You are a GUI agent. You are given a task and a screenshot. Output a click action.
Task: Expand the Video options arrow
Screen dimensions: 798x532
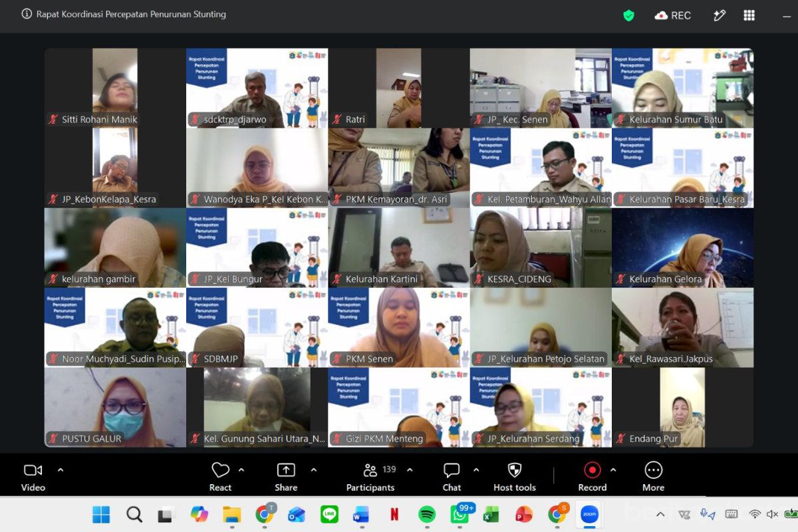[61, 469]
